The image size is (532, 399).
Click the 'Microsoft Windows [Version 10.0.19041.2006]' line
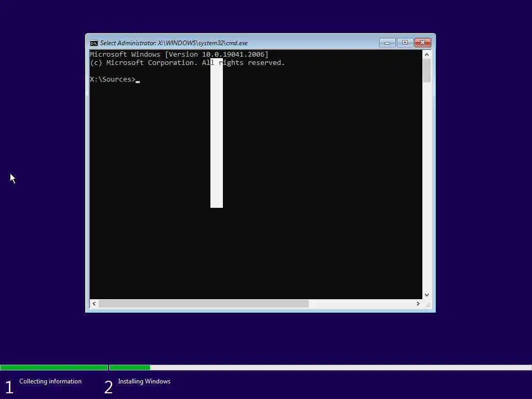click(179, 54)
